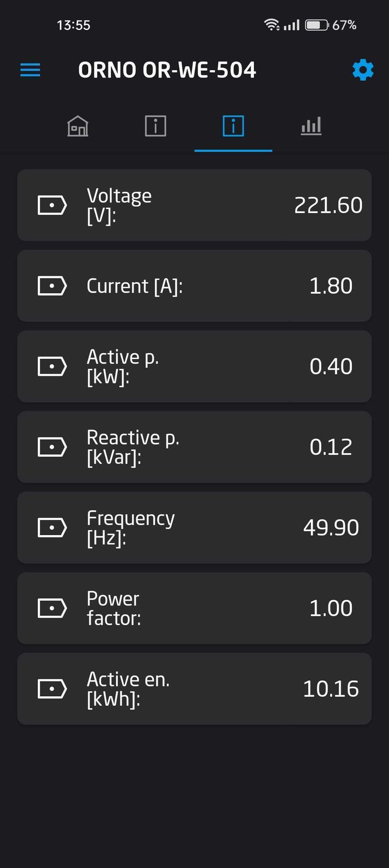Select the highlighted blue info tab
The height and width of the screenshot is (868, 389).
tap(233, 125)
